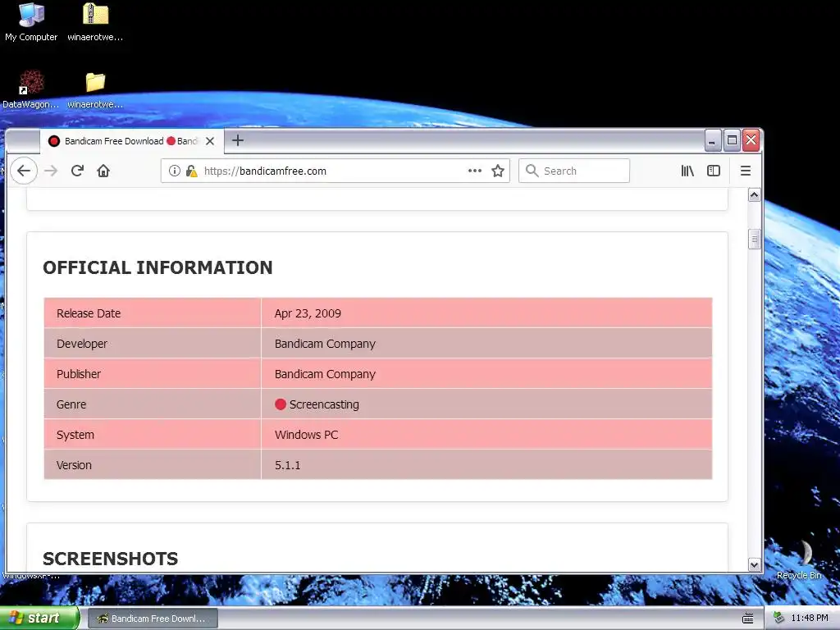Show site information icon in address bar
The image size is (840, 630).
pos(175,171)
